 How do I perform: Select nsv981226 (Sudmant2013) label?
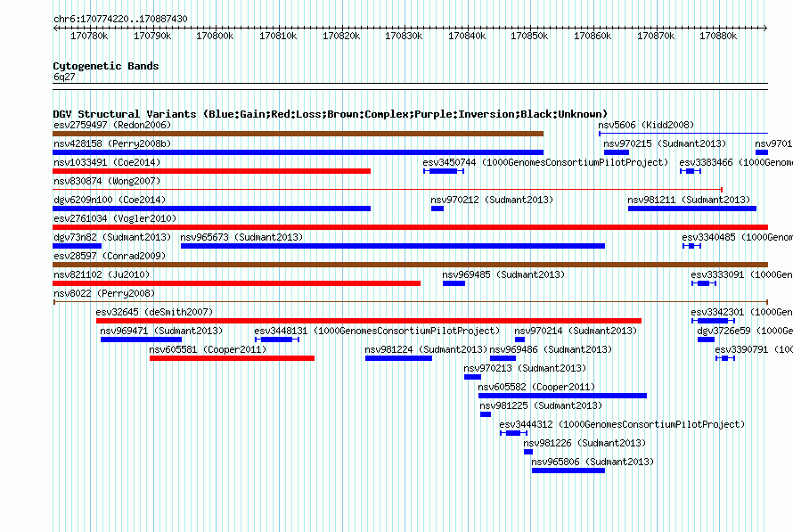click(585, 443)
